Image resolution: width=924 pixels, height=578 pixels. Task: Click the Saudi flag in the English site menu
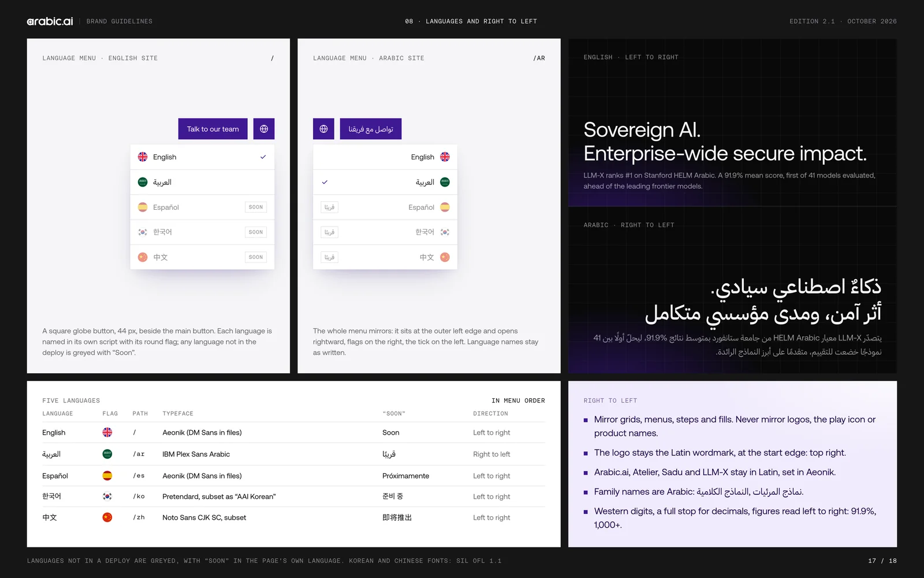143,182
